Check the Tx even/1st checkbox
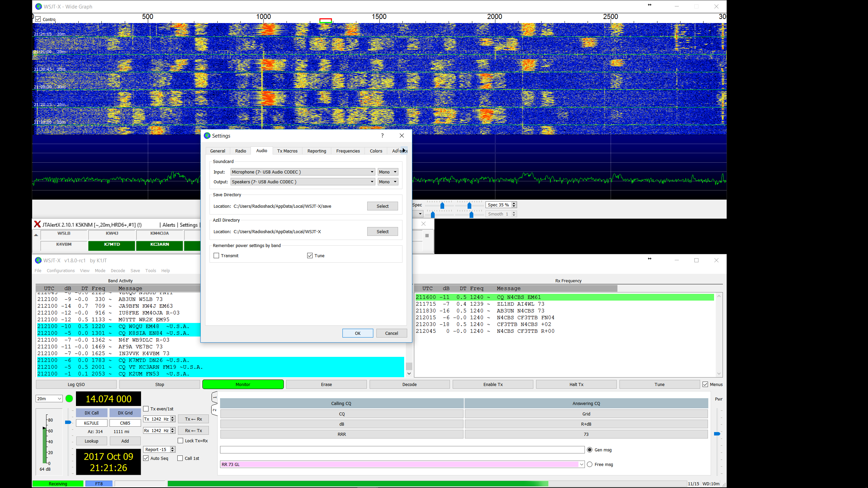The height and width of the screenshot is (488, 868). pos(146,409)
